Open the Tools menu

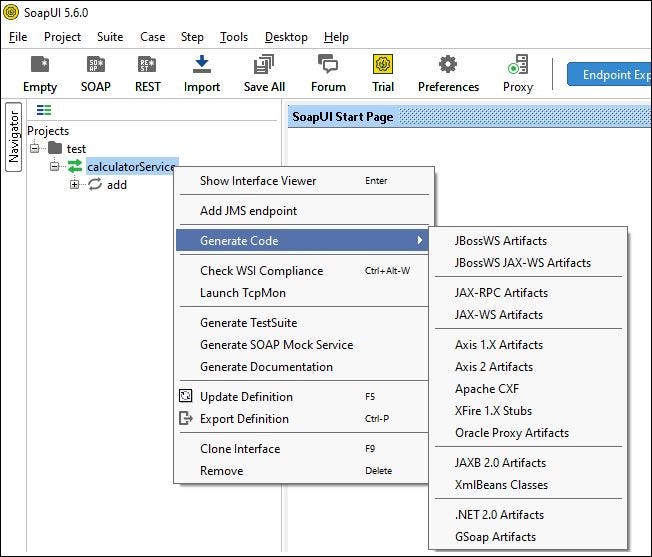234,37
